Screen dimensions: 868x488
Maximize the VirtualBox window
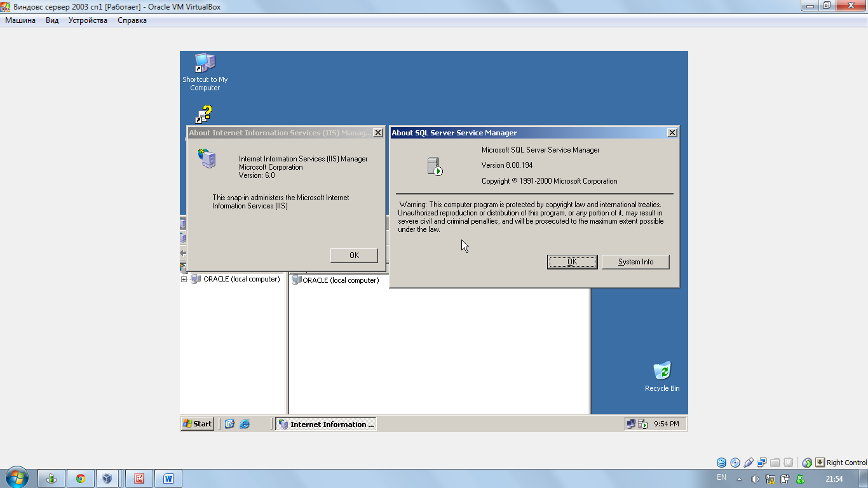(x=827, y=6)
